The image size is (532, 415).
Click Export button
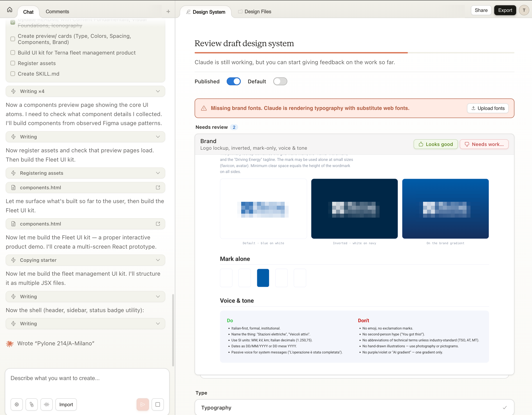coord(505,10)
